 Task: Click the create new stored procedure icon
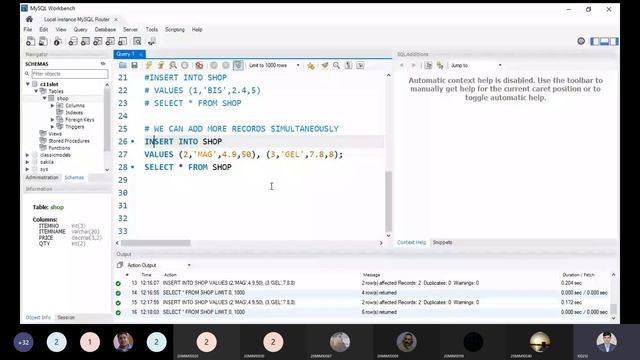click(110, 41)
